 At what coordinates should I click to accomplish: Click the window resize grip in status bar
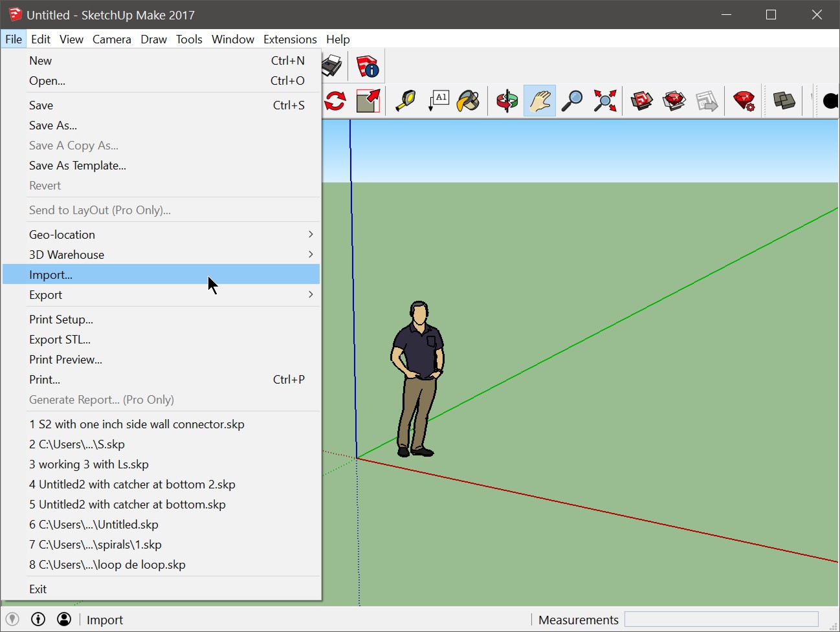(x=833, y=625)
